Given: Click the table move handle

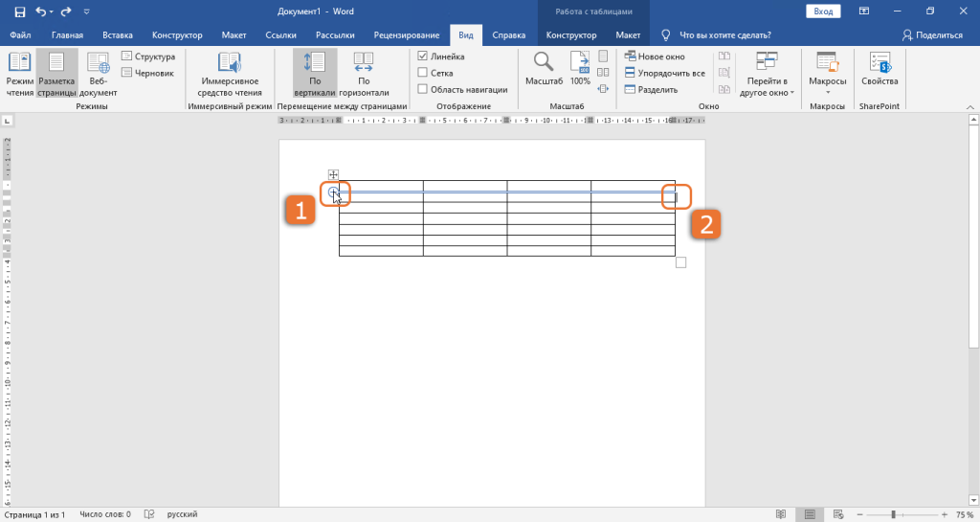Looking at the screenshot, I should (x=333, y=175).
